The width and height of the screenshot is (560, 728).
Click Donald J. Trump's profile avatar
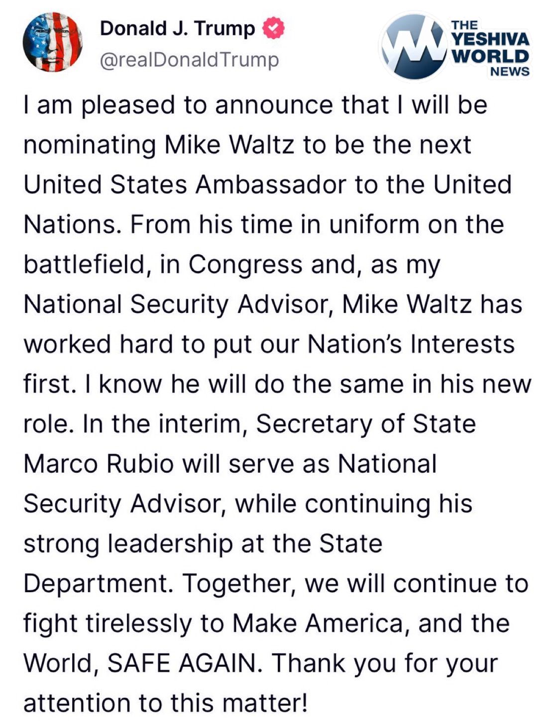click(52, 42)
